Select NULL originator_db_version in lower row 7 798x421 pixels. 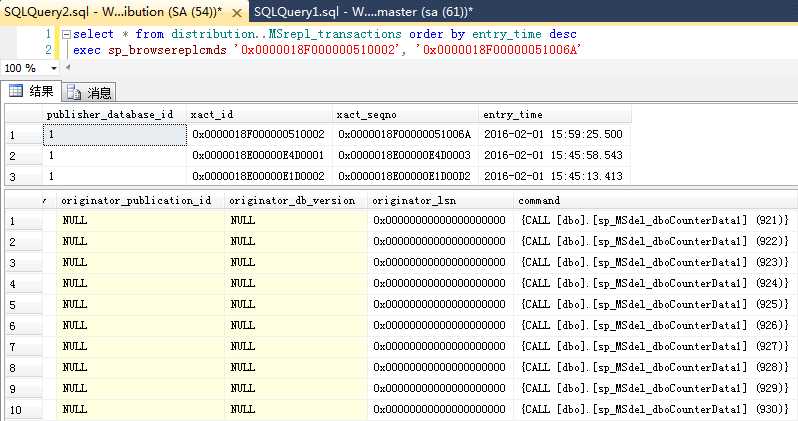(296, 346)
